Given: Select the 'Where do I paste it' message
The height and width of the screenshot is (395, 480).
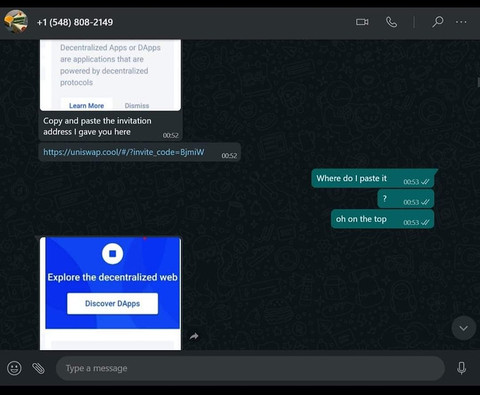Looking at the screenshot, I should pos(373,178).
